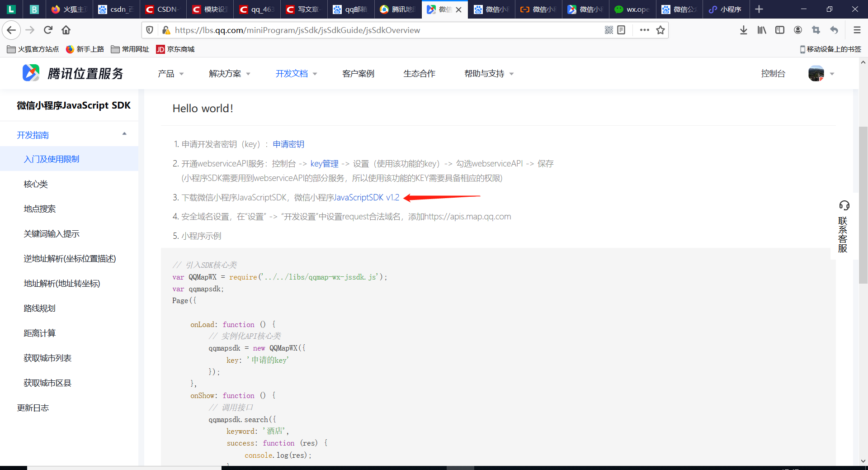The width and height of the screenshot is (868, 470).
Task: Expand the 产品 dropdown menu
Action: (170, 74)
